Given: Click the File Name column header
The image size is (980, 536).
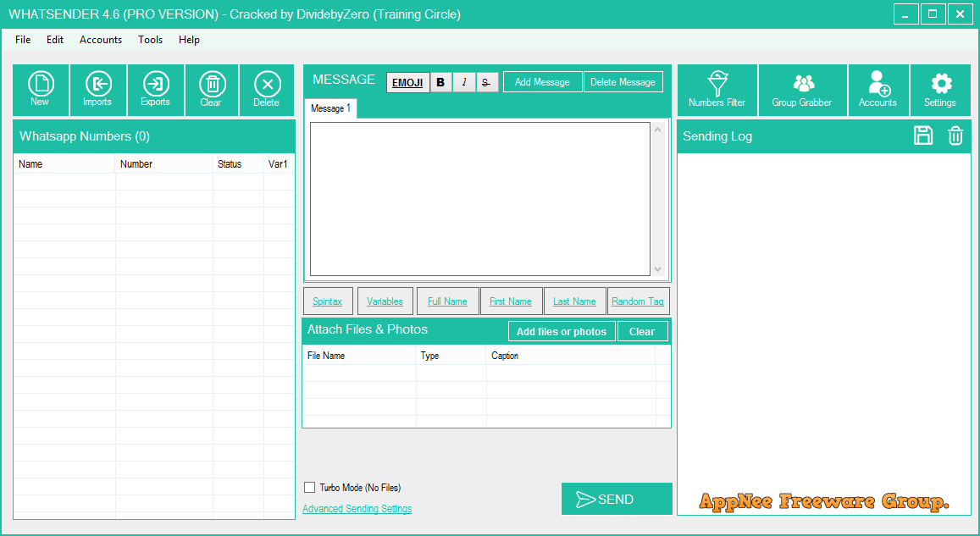Looking at the screenshot, I should (x=359, y=356).
